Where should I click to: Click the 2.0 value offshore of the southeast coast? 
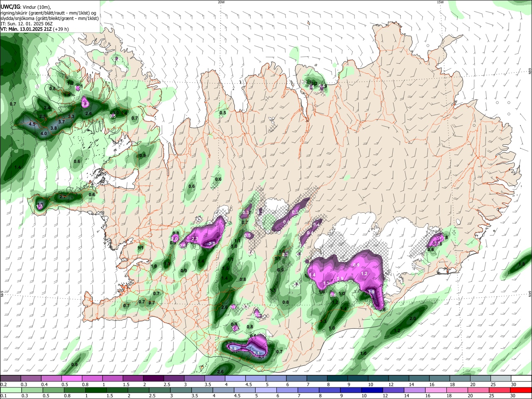[x=413, y=319]
